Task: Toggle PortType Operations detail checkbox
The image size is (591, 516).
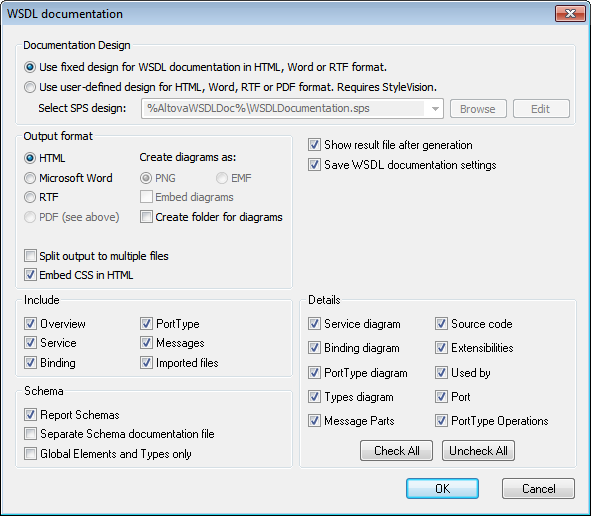Action: tap(441, 421)
